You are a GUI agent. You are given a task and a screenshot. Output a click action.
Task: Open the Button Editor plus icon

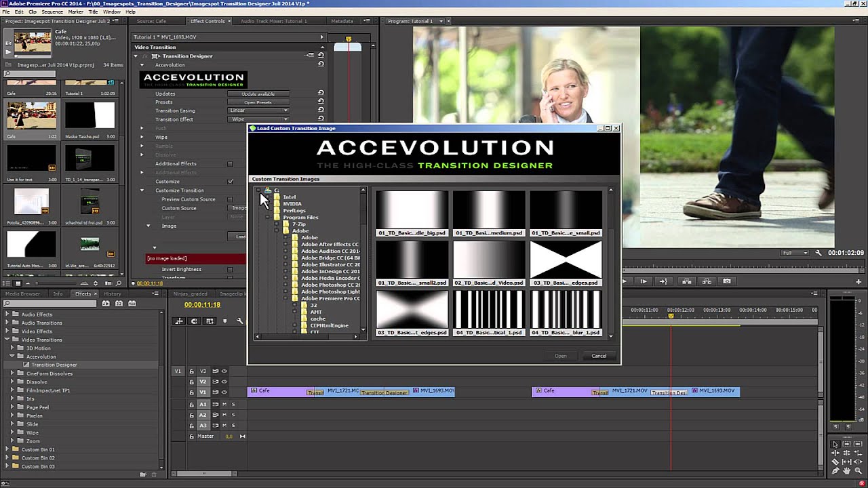coord(859,281)
